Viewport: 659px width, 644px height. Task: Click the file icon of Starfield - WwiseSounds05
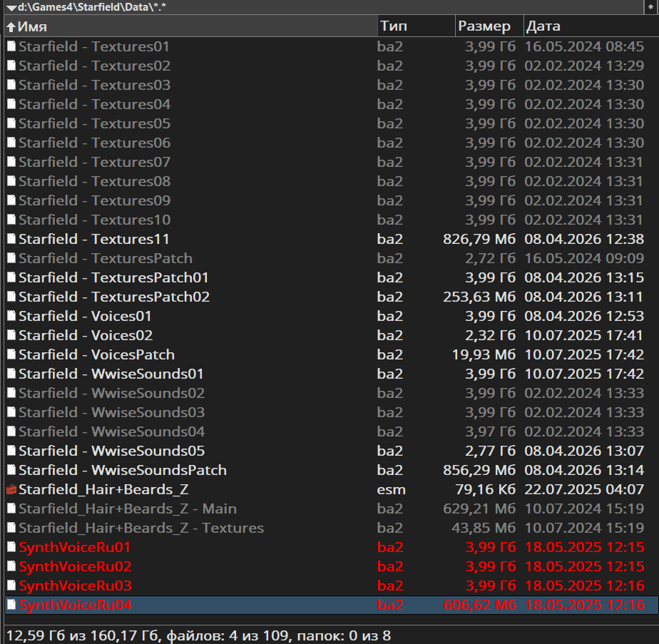tap(11, 451)
